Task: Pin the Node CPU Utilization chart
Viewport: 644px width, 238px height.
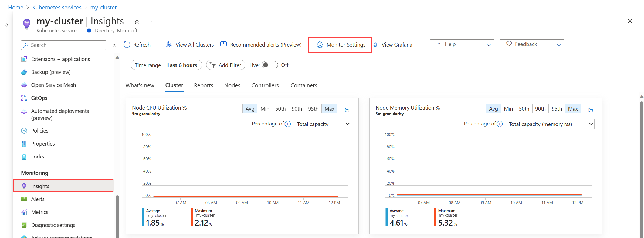Action: coord(346,110)
